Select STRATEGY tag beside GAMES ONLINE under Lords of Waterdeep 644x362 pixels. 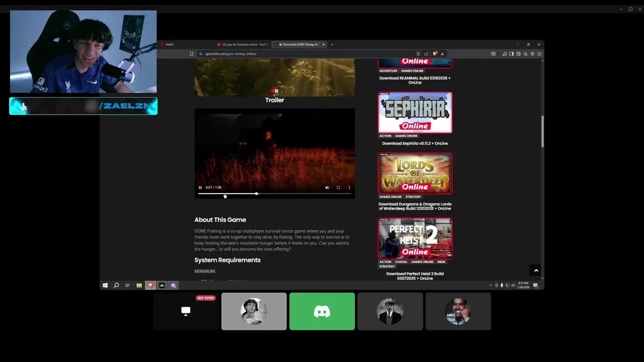413,197
